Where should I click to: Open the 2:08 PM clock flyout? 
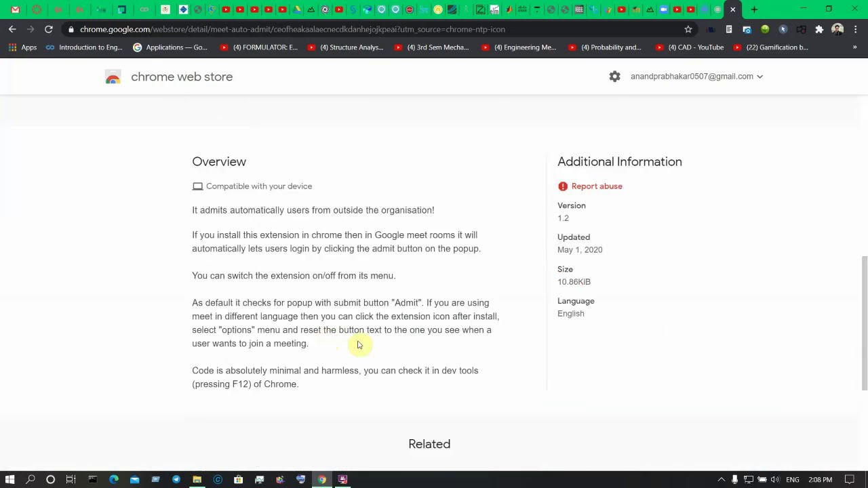[820, 479]
